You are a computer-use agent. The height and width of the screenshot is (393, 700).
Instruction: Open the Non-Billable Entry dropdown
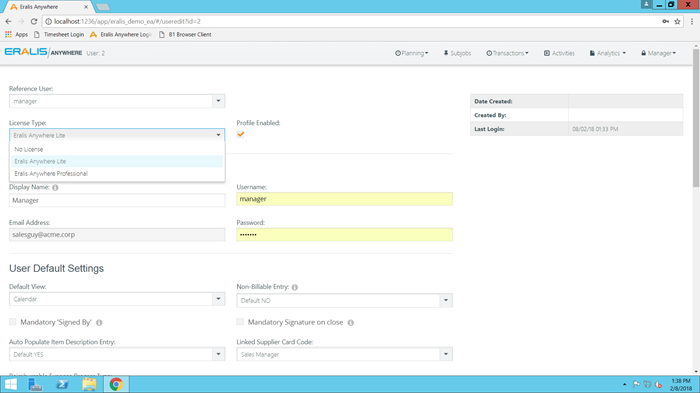click(446, 301)
